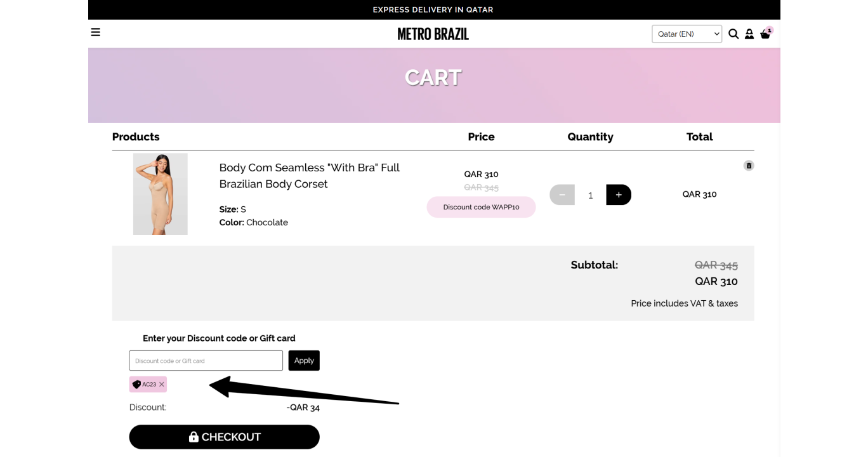Focus the Discount code or Gift card field

[x=206, y=361]
